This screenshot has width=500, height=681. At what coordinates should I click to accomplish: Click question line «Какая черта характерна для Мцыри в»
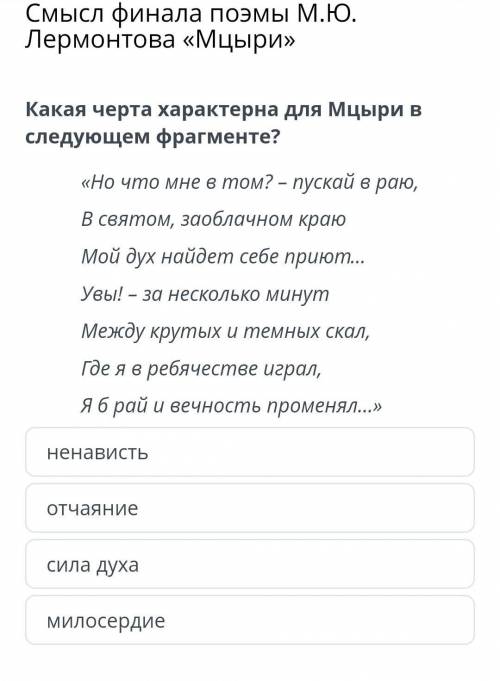[x=223, y=109]
